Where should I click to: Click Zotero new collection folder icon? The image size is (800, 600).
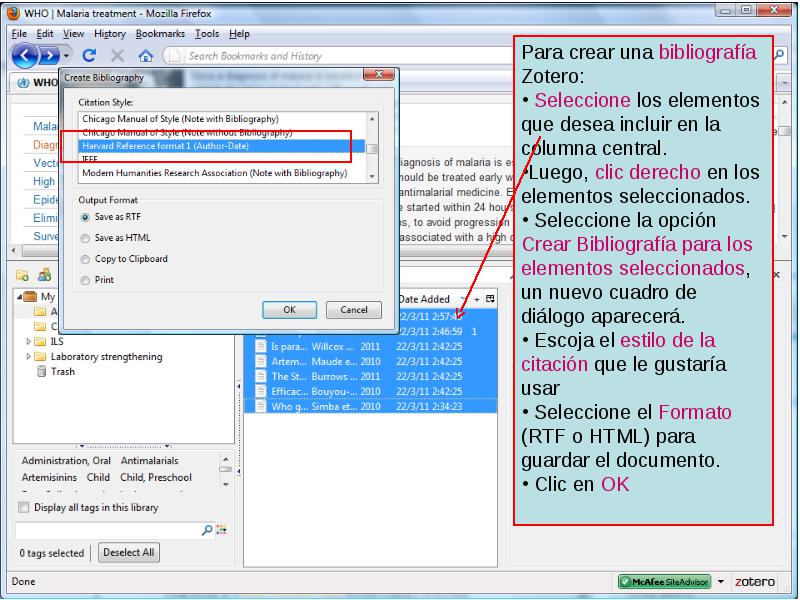22,276
